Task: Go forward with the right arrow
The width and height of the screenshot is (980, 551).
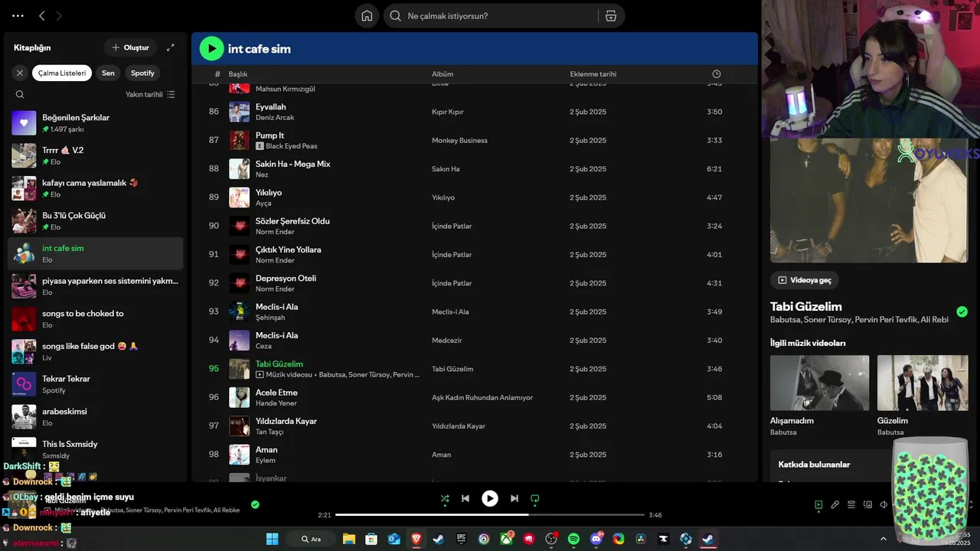Action: click(59, 15)
